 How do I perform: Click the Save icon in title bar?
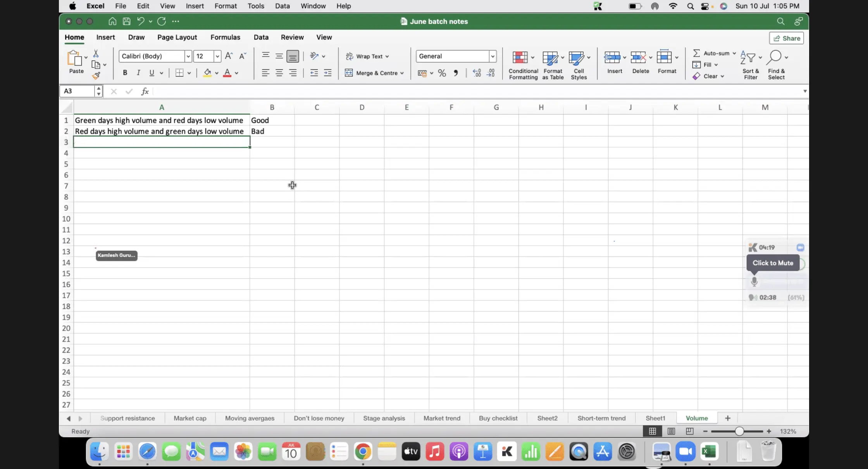pyautogui.click(x=126, y=21)
